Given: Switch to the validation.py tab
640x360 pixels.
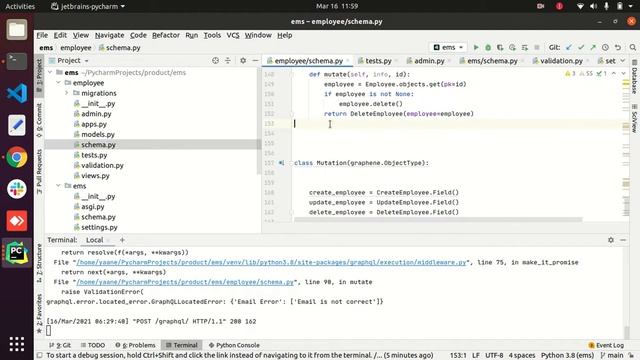Looking at the screenshot, I should pos(561,61).
